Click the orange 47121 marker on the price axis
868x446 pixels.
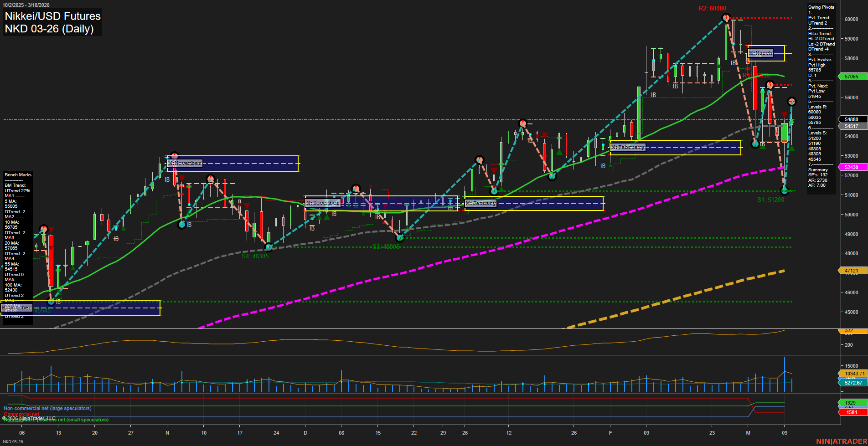tap(852, 270)
